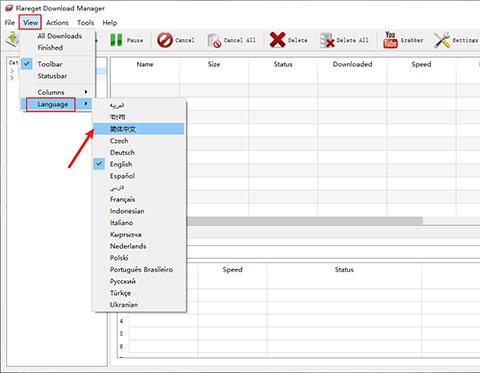Select Русский language
480x373 pixels.
139,281
